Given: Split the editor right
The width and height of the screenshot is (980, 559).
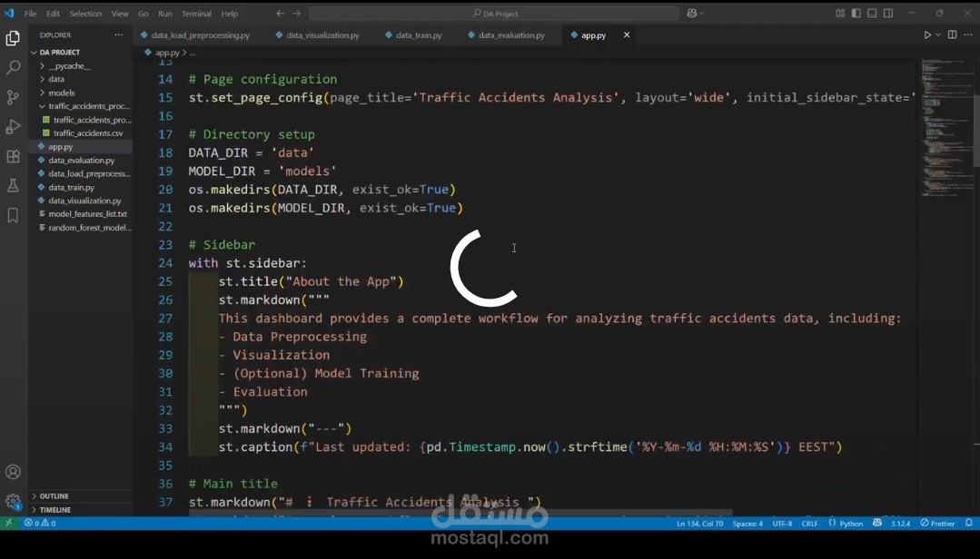Looking at the screenshot, I should point(952,35).
